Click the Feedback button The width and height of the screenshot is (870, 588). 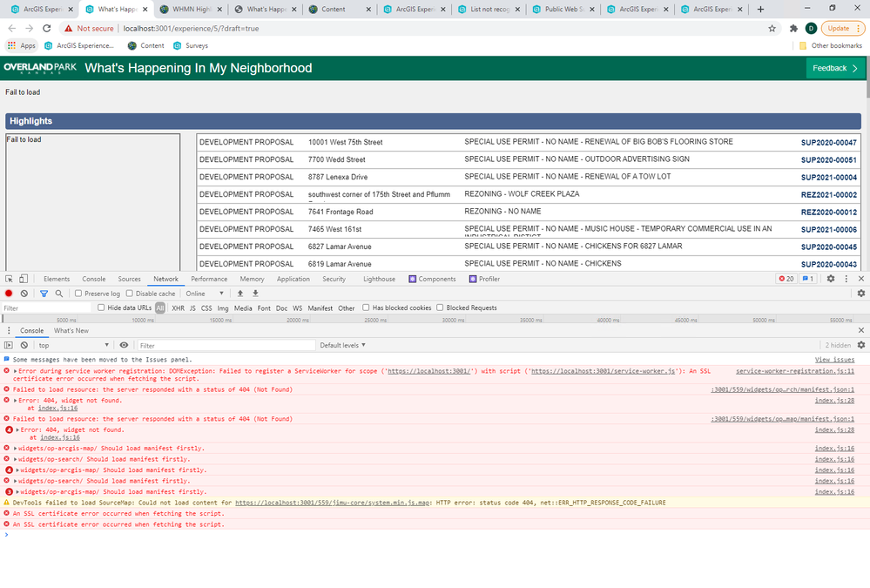(x=835, y=68)
